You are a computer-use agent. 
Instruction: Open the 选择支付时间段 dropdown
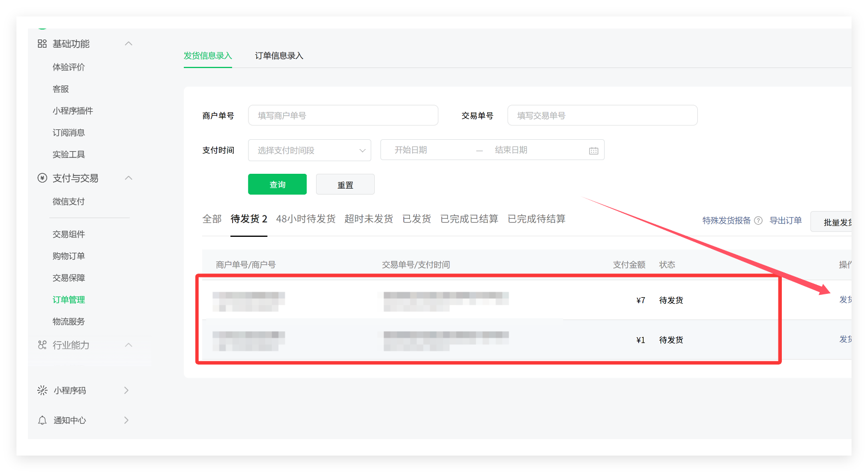[309, 150]
